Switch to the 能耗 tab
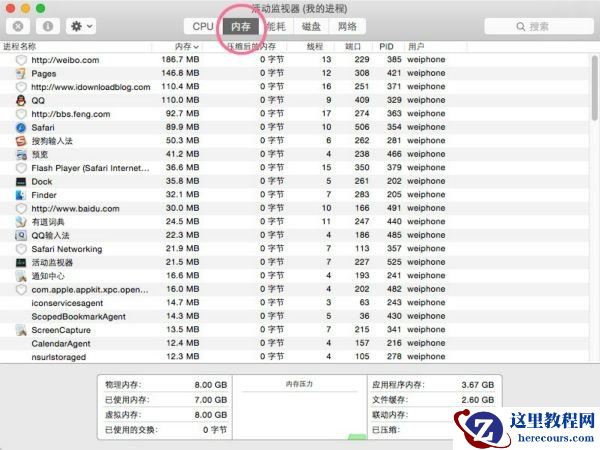This screenshot has width=600, height=450. click(276, 26)
